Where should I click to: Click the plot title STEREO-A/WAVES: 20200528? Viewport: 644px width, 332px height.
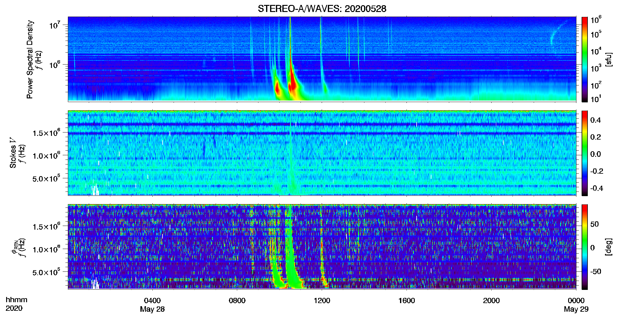pyautogui.click(x=322, y=9)
